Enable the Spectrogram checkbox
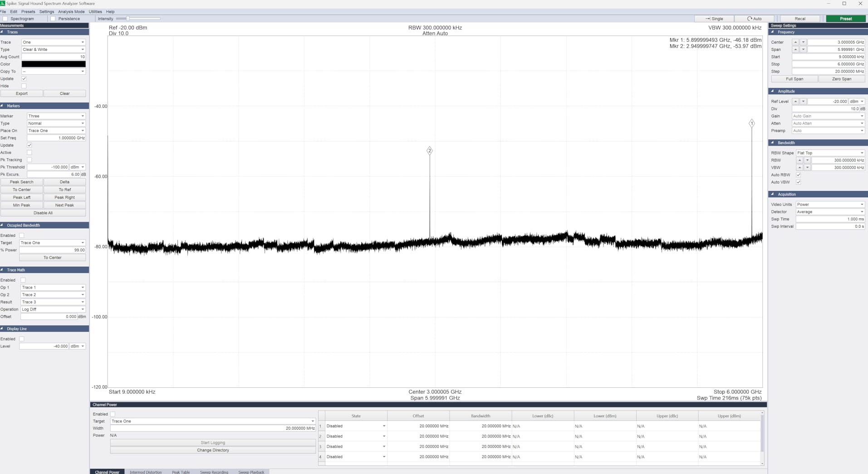This screenshot has height=474, width=868. click(x=5, y=19)
